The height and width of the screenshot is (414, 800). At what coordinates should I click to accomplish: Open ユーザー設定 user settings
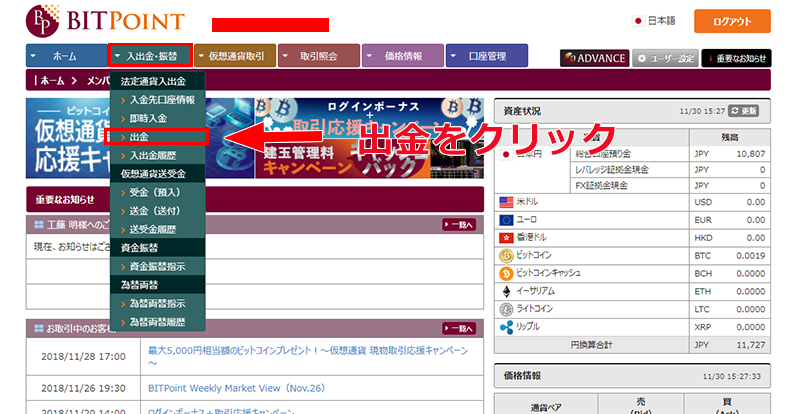pos(665,58)
